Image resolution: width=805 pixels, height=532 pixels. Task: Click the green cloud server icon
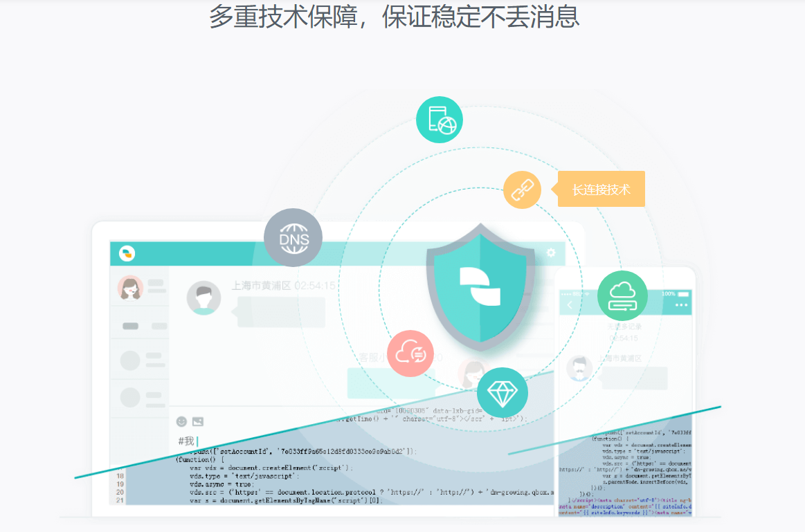(622, 296)
